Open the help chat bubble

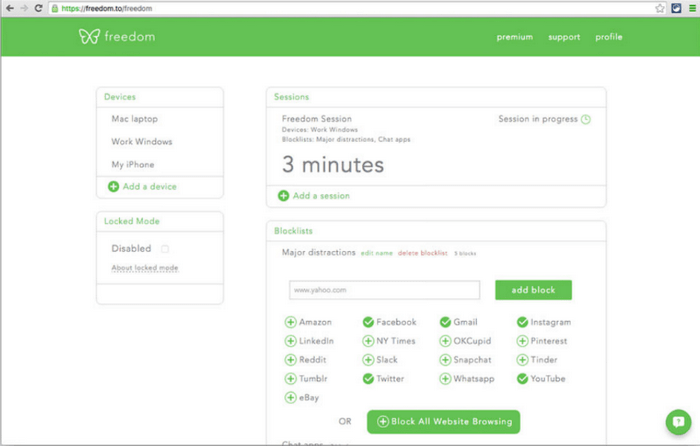678,422
